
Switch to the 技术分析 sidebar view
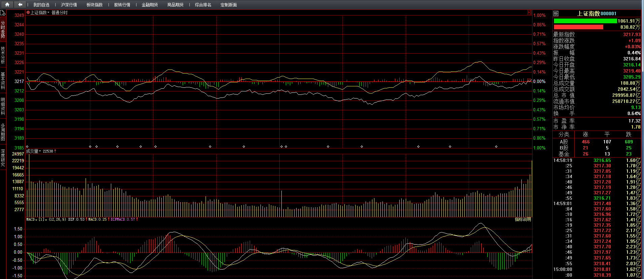tap(3, 55)
